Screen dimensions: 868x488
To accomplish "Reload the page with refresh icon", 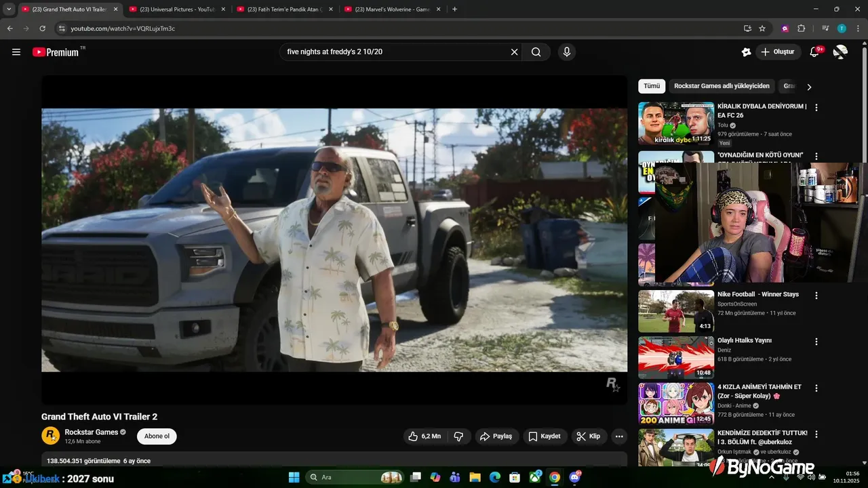I will click(43, 28).
